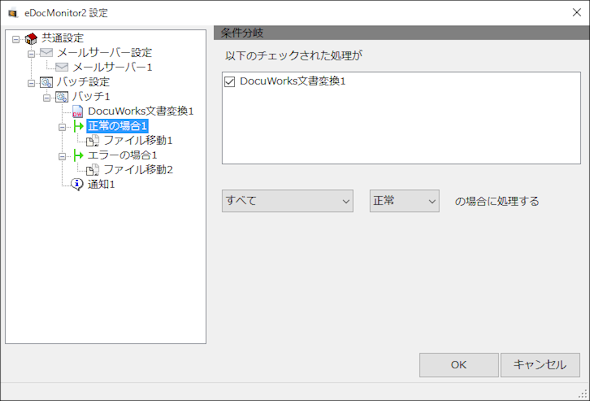Screen dimensions: 590x401
Task: Click the batch icon beside バッチ設定
Action: point(47,82)
